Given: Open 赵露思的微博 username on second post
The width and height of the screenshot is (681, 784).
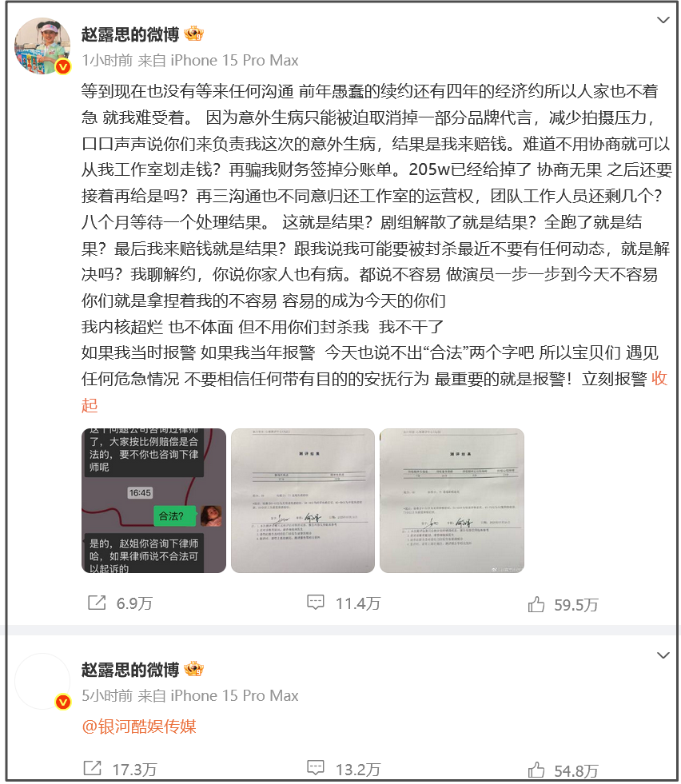Looking at the screenshot, I should pos(130,670).
